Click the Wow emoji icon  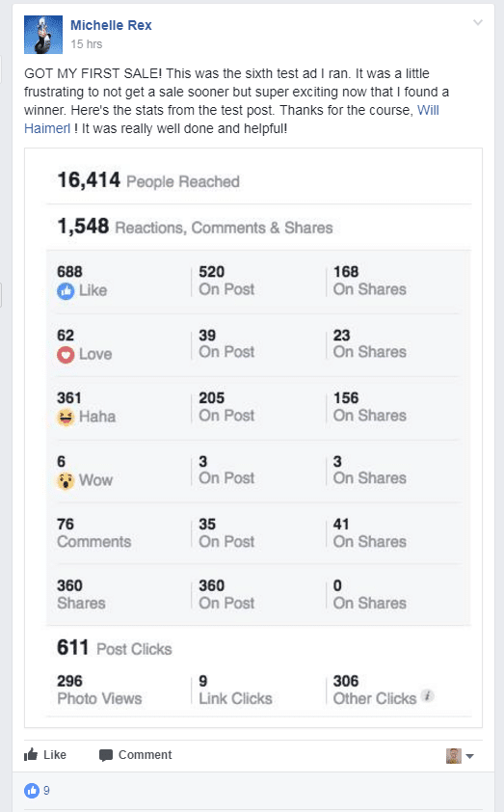click(66, 480)
